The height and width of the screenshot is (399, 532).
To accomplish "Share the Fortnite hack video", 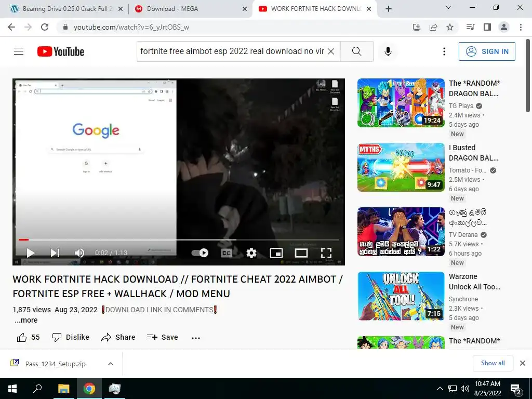I will (118, 337).
